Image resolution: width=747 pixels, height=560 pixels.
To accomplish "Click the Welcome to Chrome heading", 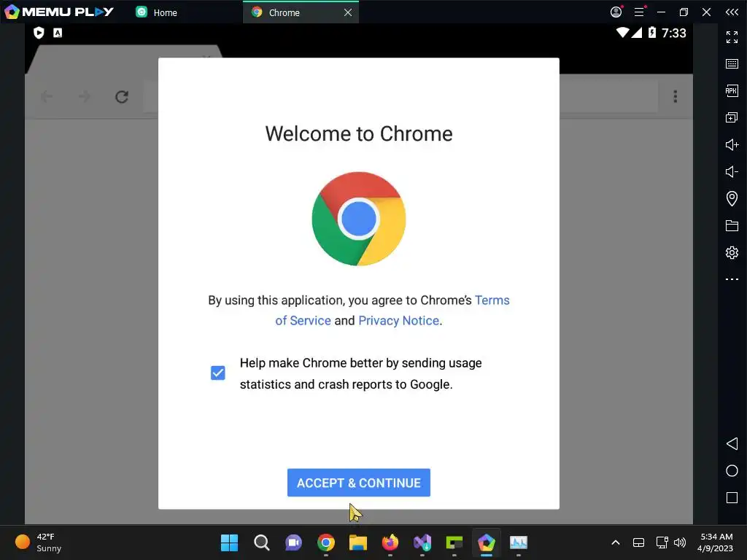I will coord(359,134).
